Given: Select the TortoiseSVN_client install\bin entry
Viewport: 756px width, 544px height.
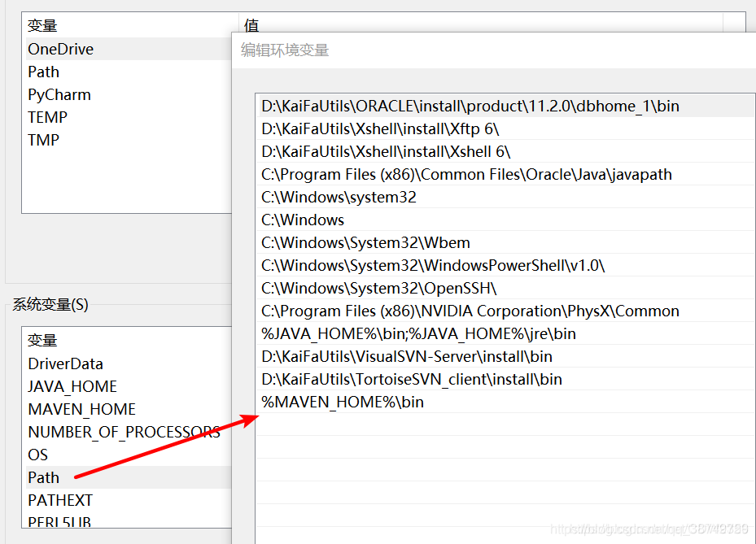Looking at the screenshot, I should [x=505, y=379].
